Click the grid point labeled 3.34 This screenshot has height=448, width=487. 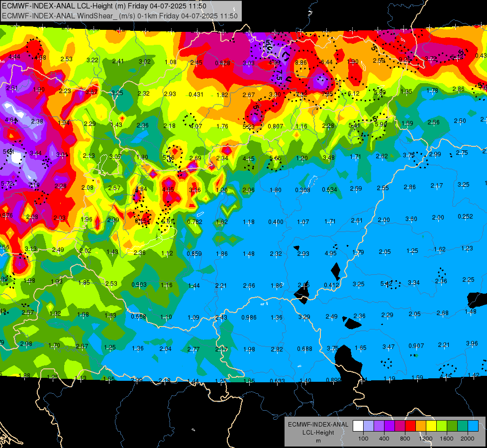coord(414,282)
